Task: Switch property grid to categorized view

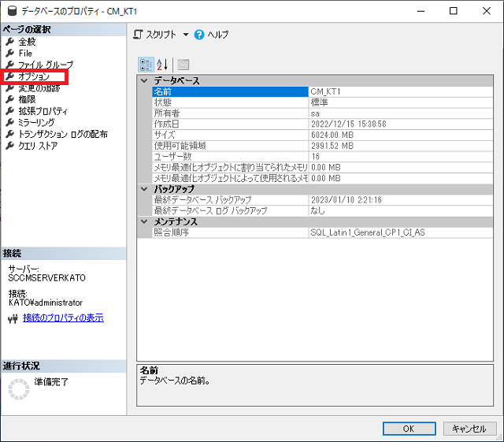Action: coord(146,65)
